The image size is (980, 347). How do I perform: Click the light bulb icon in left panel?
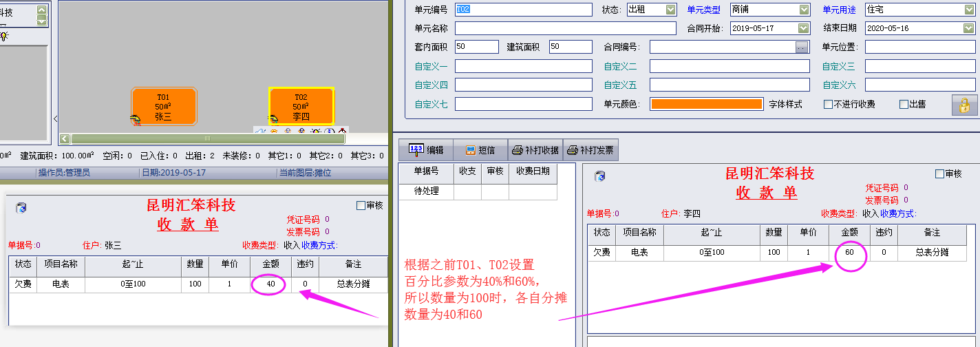(4, 36)
